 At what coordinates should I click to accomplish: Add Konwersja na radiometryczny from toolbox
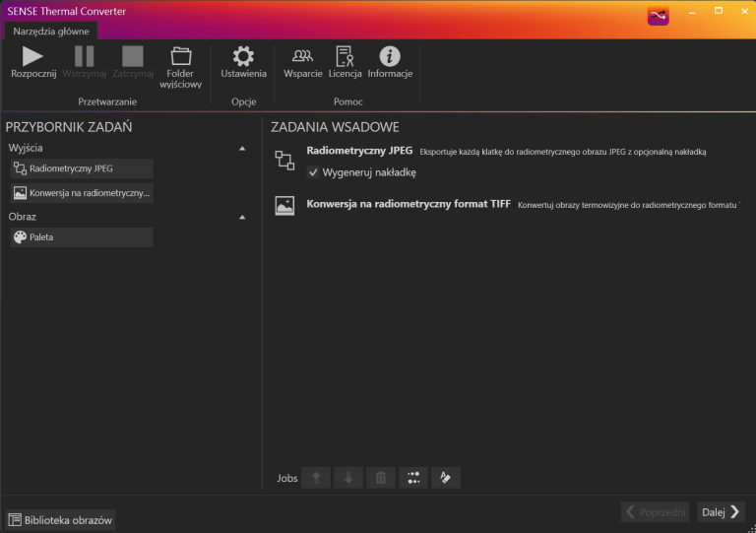tap(82, 193)
